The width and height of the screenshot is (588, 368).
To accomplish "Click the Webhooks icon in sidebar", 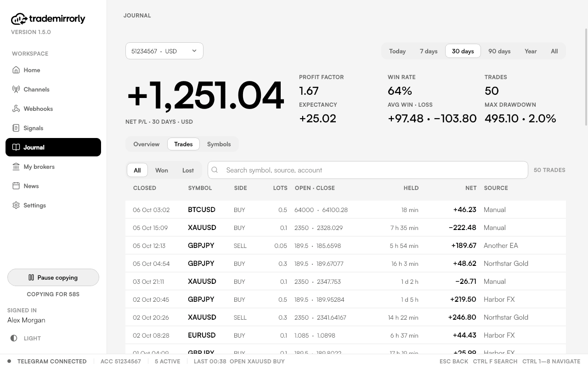I will coord(16,109).
